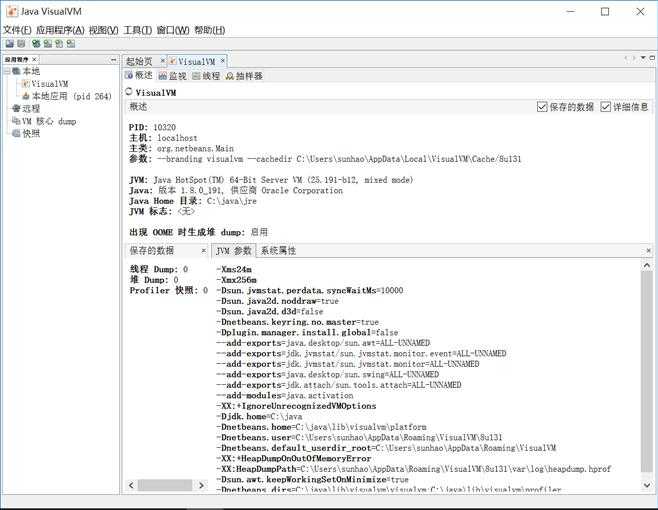Click the Add remote host toolbar icon
The height and width of the screenshot is (510, 658).
[47, 44]
